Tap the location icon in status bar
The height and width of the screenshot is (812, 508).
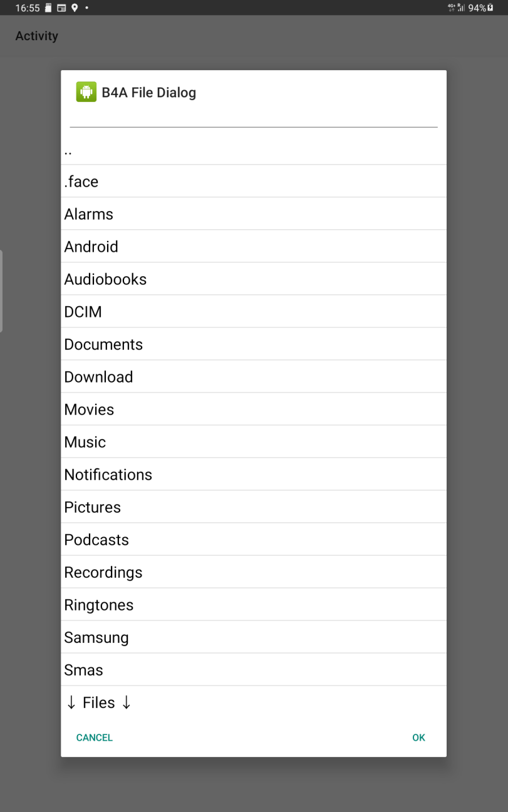74,8
